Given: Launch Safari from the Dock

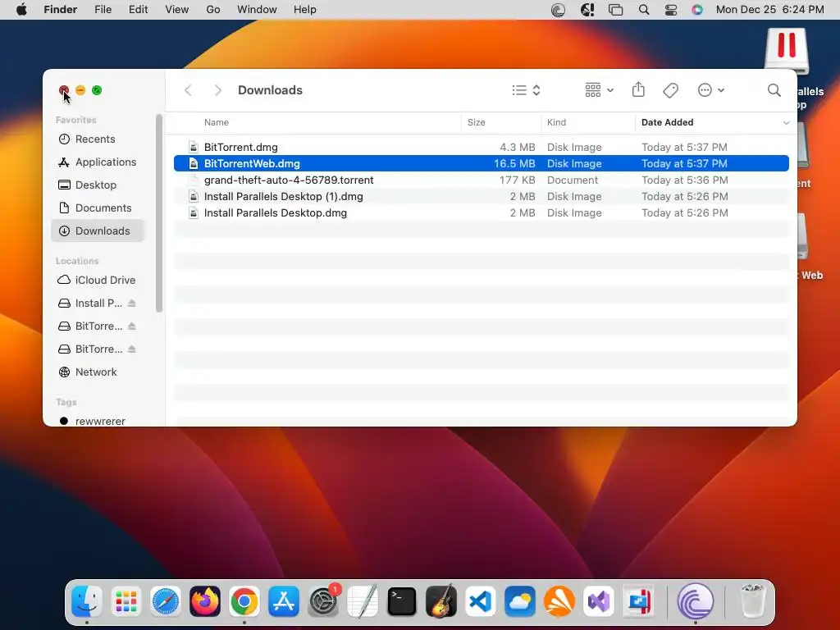Looking at the screenshot, I should (166, 601).
